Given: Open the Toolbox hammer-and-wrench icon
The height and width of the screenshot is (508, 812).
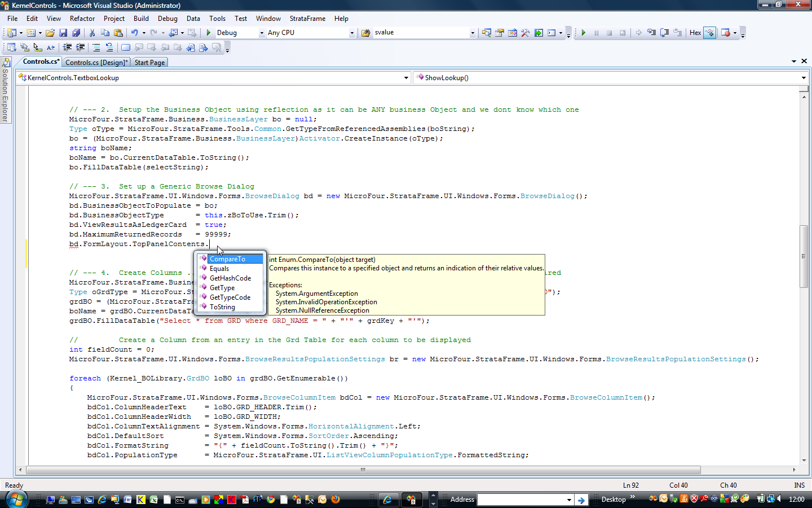Looking at the screenshot, I should coord(525,33).
